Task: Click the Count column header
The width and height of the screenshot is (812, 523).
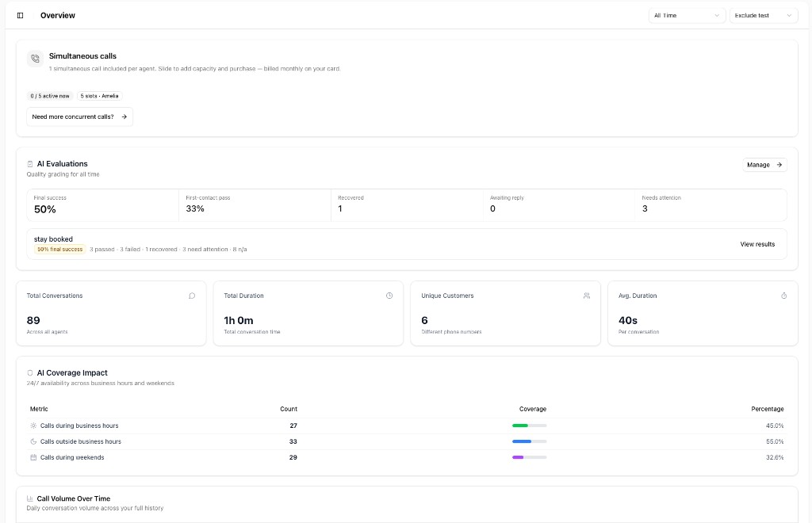Action: (289, 409)
